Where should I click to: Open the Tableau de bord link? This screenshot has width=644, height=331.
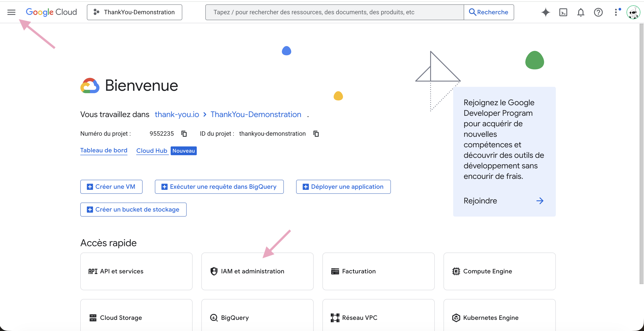(x=104, y=150)
